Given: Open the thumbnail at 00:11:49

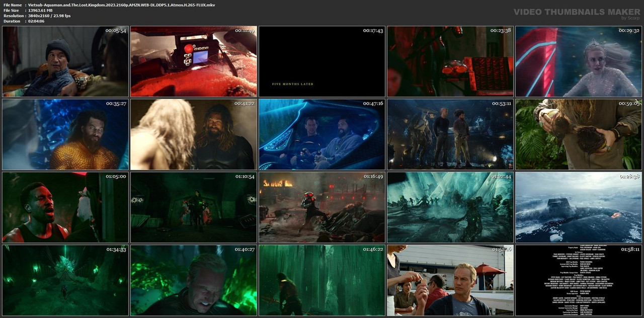Looking at the screenshot, I should pyautogui.click(x=194, y=61).
